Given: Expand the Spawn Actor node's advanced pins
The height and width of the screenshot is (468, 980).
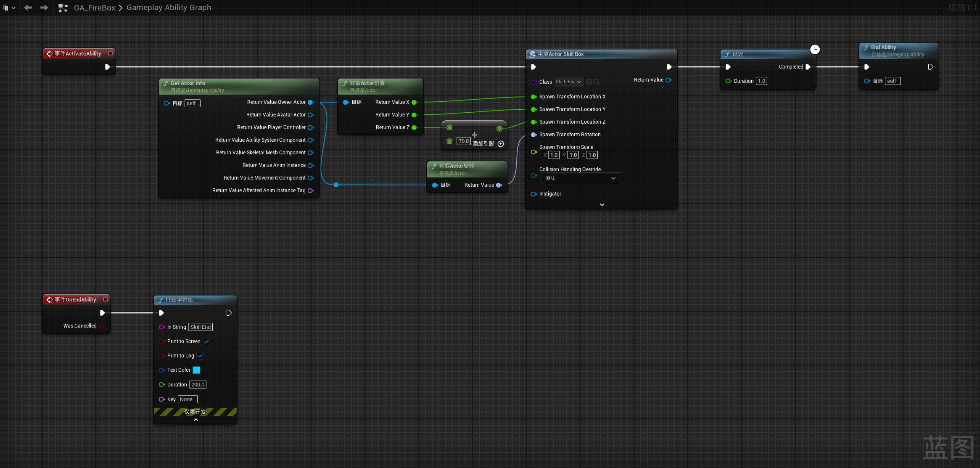Looking at the screenshot, I should 602,205.
